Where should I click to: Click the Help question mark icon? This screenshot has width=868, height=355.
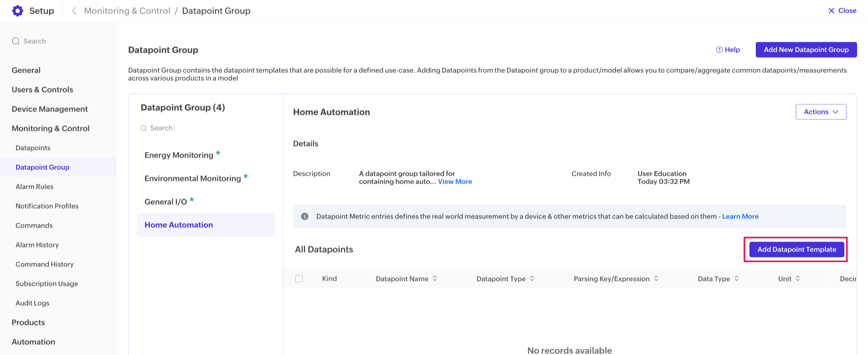tap(719, 49)
